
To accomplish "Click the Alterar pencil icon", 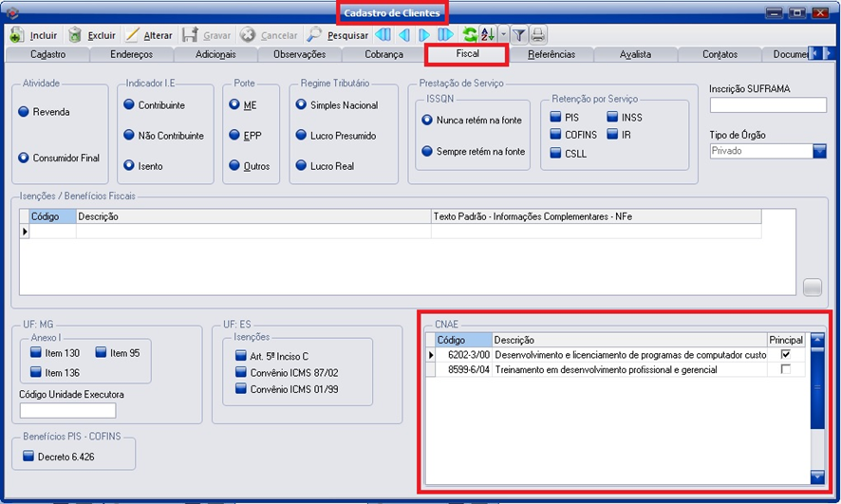I will point(133,35).
